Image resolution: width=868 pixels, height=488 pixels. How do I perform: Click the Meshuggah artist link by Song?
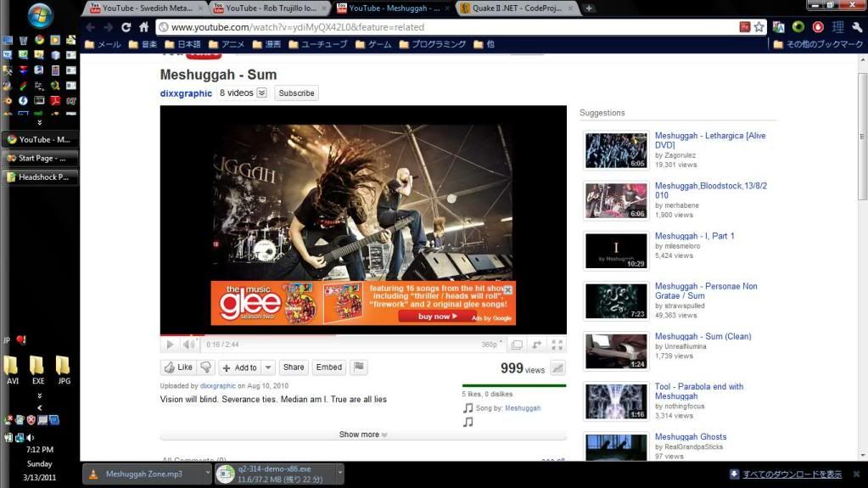click(x=523, y=408)
